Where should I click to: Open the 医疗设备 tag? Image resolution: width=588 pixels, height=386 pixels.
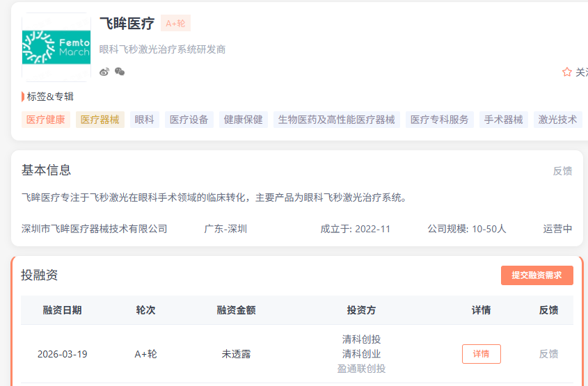189,120
